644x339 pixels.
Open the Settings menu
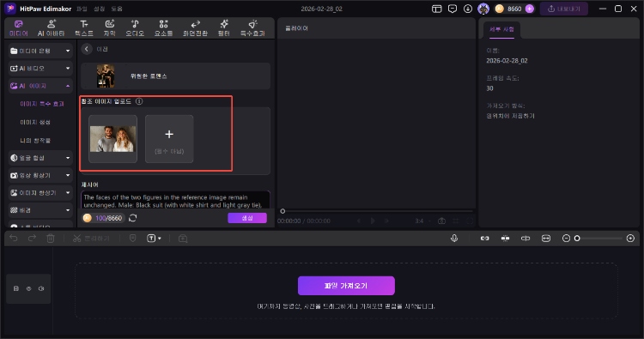click(x=99, y=9)
